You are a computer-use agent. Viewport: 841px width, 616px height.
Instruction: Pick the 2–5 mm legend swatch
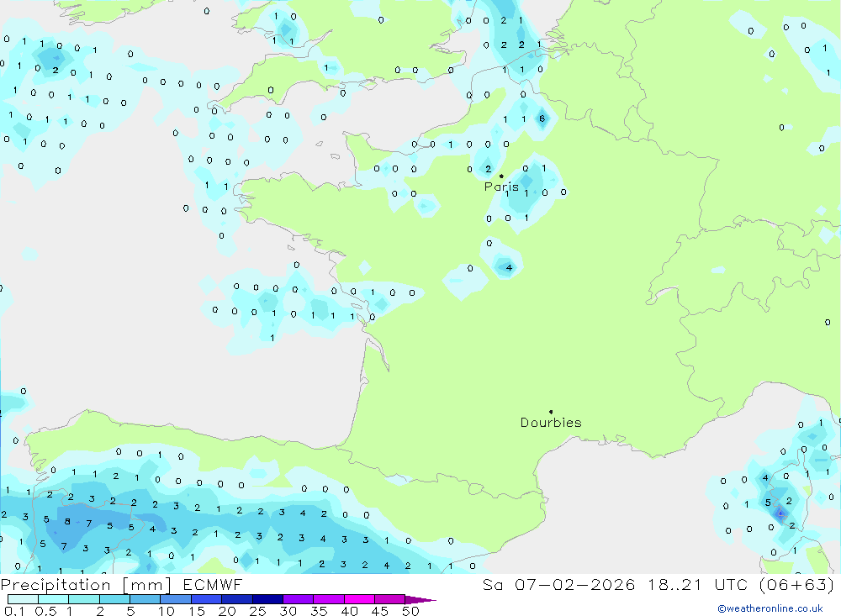click(114, 599)
